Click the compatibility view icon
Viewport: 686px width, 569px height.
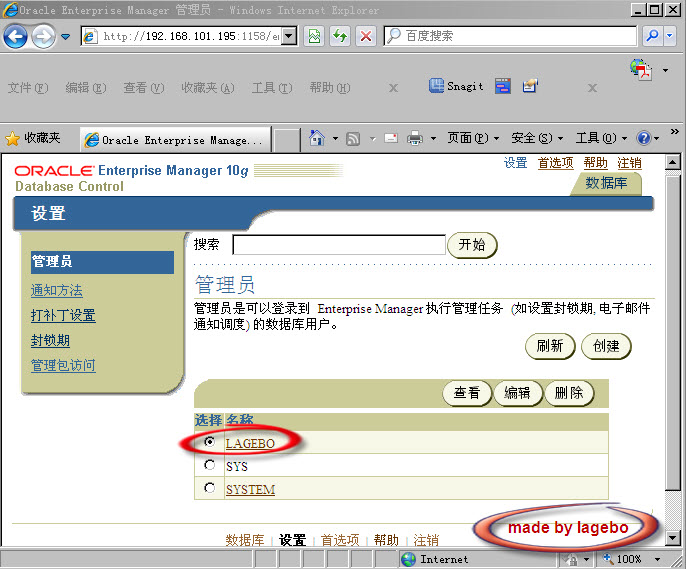[x=314, y=36]
